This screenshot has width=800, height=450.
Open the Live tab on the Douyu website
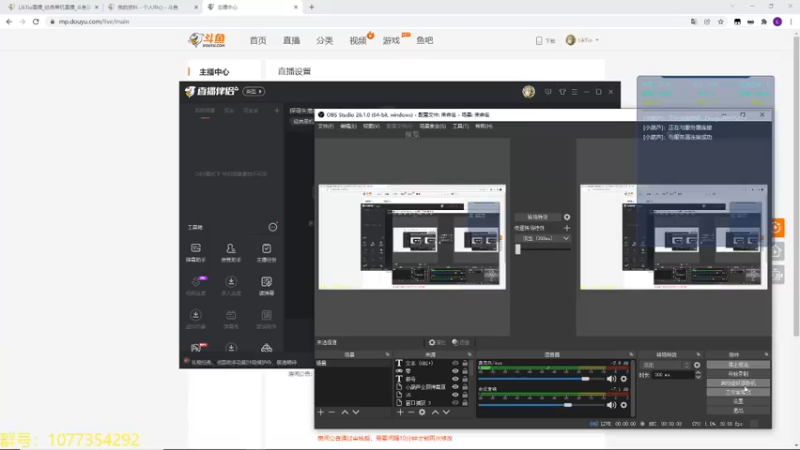pos(291,40)
